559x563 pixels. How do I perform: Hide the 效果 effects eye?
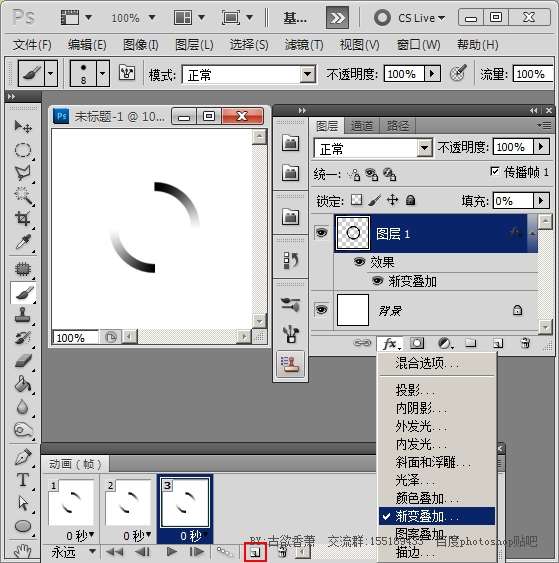[x=359, y=261]
